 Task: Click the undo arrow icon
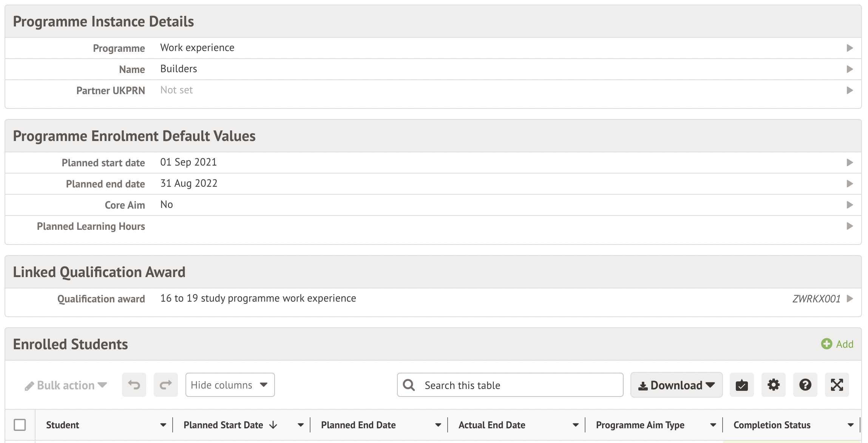(x=134, y=385)
